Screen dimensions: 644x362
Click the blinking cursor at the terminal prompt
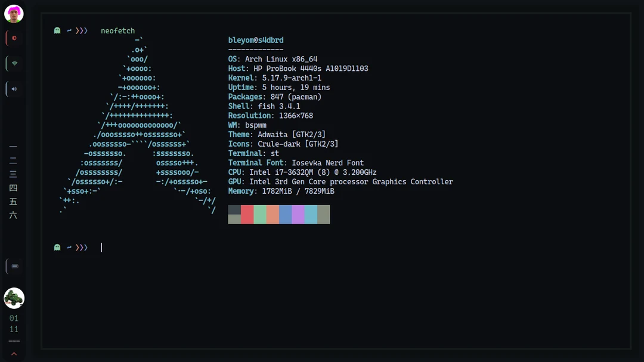[101, 247]
